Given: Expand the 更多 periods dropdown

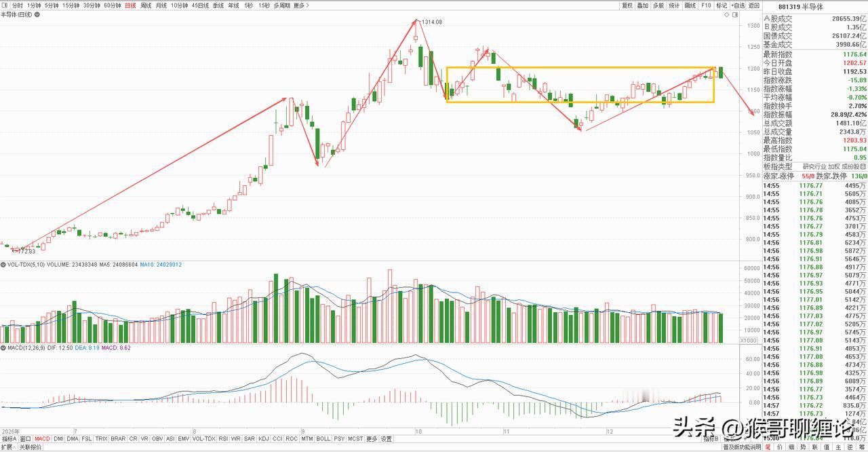Looking at the screenshot, I should [301, 5].
